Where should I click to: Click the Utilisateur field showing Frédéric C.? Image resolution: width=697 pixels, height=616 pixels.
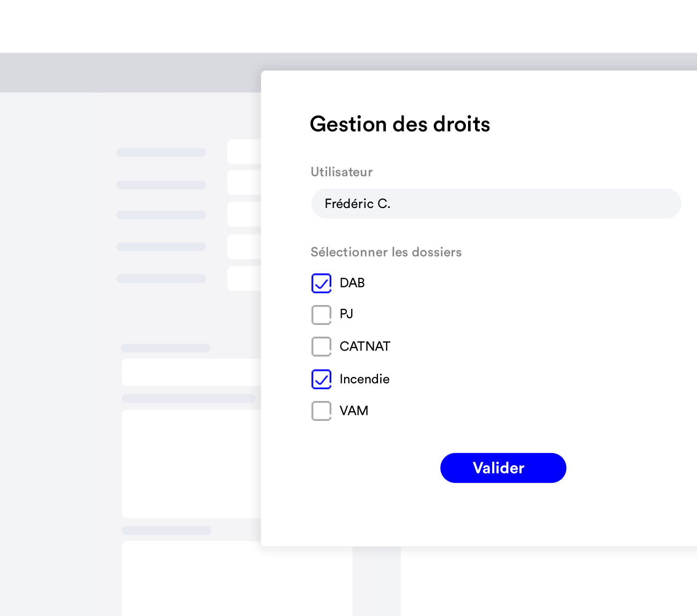point(495,204)
